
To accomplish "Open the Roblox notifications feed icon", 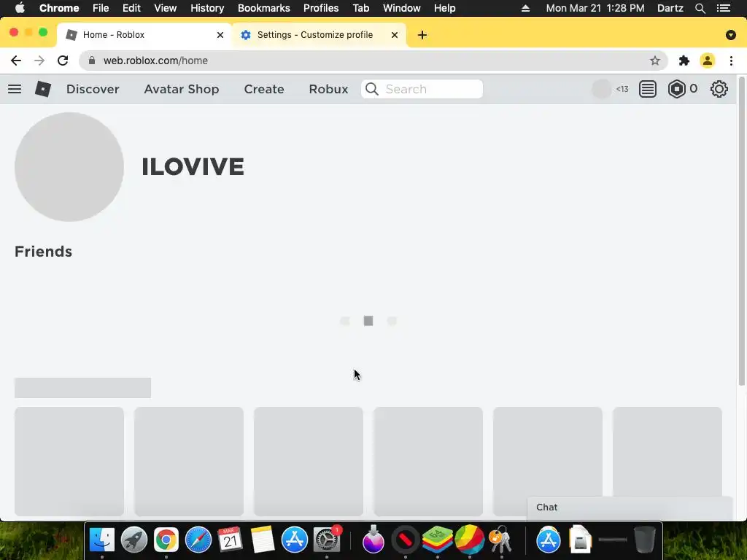I will (648, 89).
